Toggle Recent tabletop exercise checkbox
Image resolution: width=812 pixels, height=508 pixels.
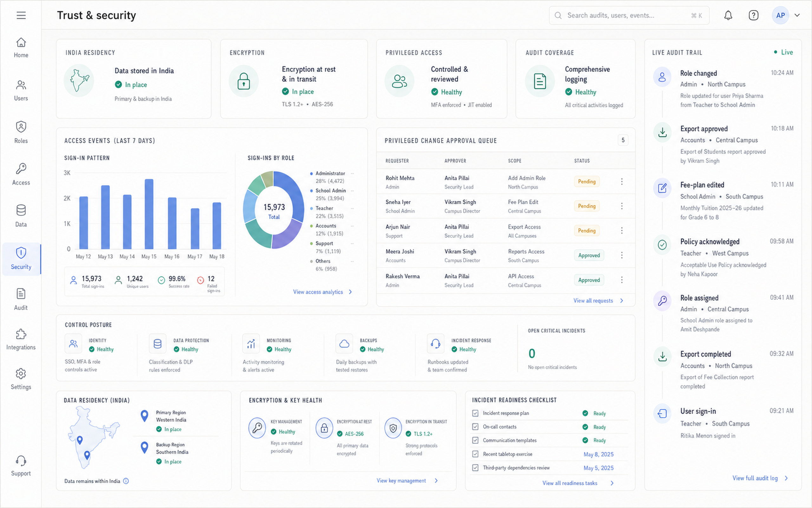[x=475, y=454]
